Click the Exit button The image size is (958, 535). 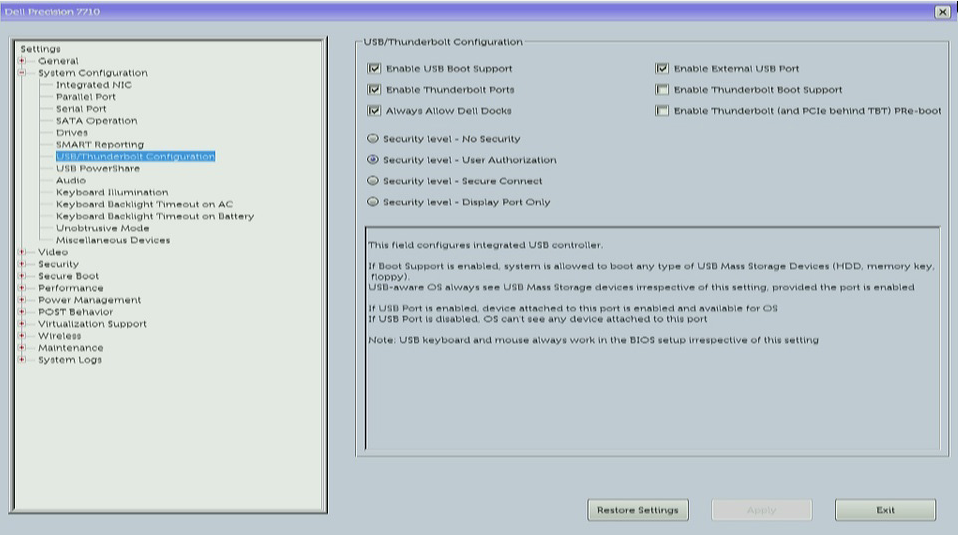click(885, 510)
